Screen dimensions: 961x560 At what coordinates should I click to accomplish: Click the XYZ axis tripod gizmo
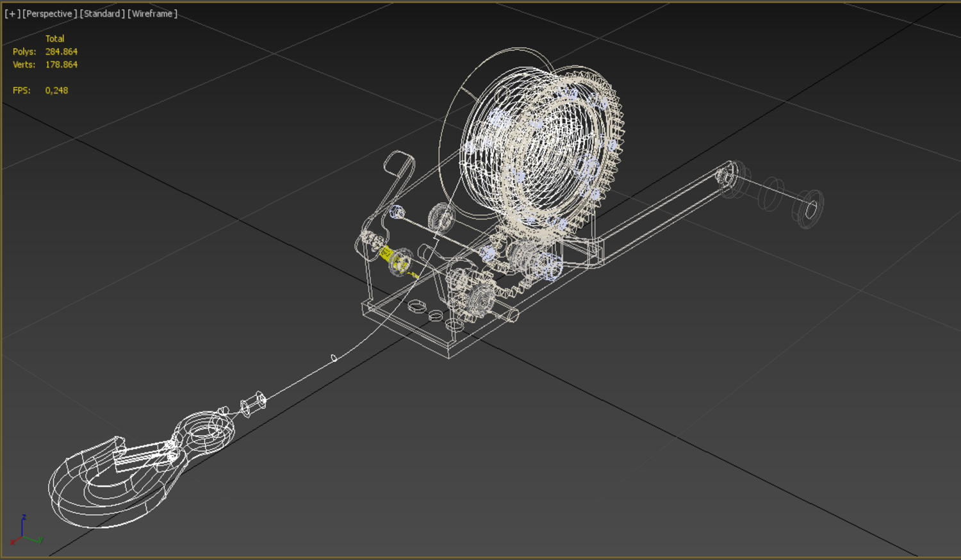(26, 531)
